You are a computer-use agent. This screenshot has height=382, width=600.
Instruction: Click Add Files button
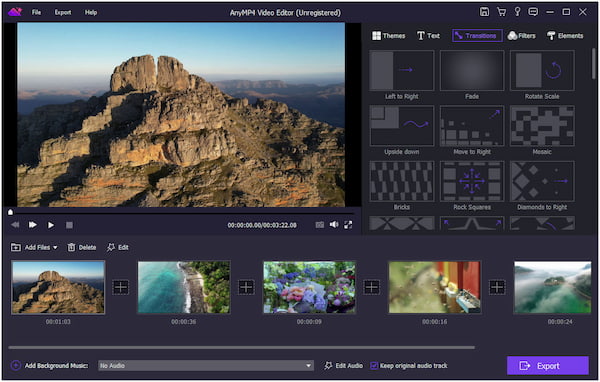coord(31,247)
